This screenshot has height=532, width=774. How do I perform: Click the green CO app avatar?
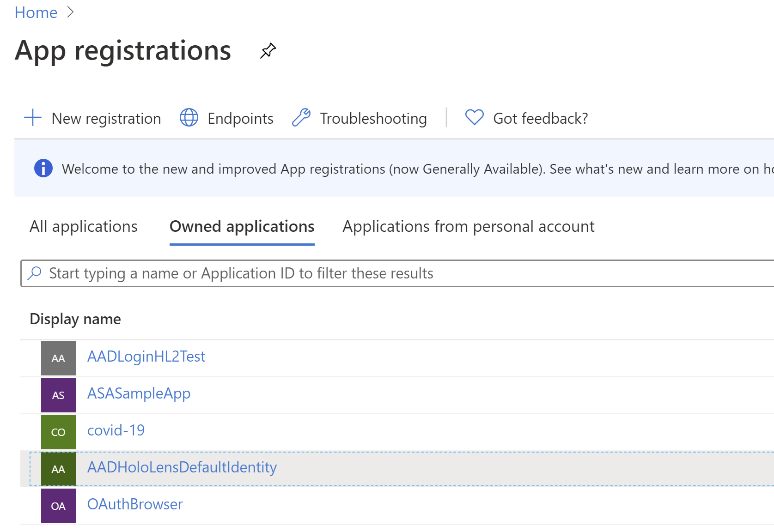pyautogui.click(x=58, y=432)
